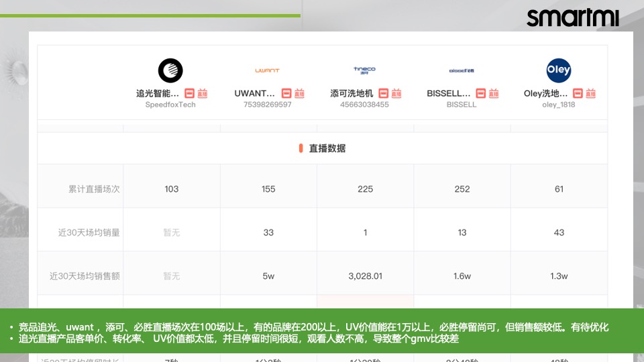Viewport: 644px width, 362px height.
Task: Open the Oley洗地 account name
Action: tap(545, 94)
